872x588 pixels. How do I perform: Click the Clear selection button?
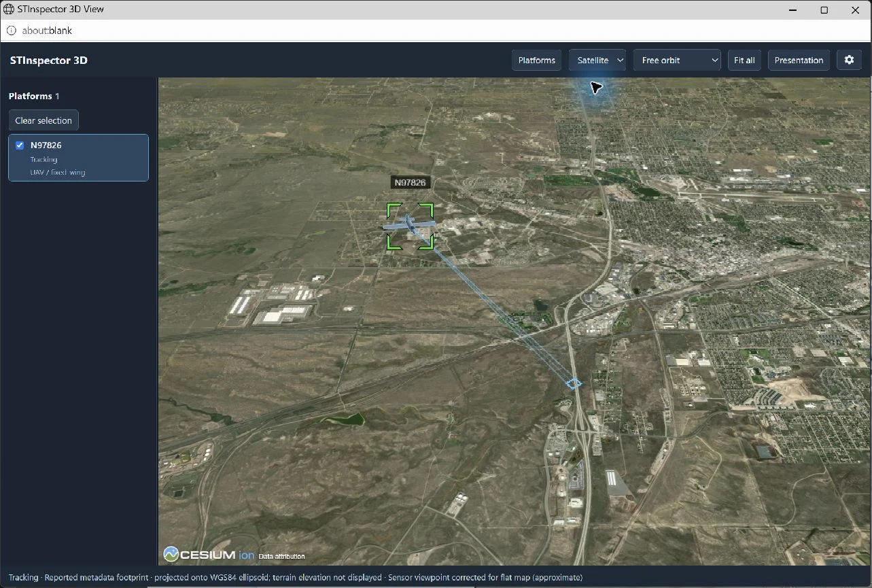click(x=43, y=120)
